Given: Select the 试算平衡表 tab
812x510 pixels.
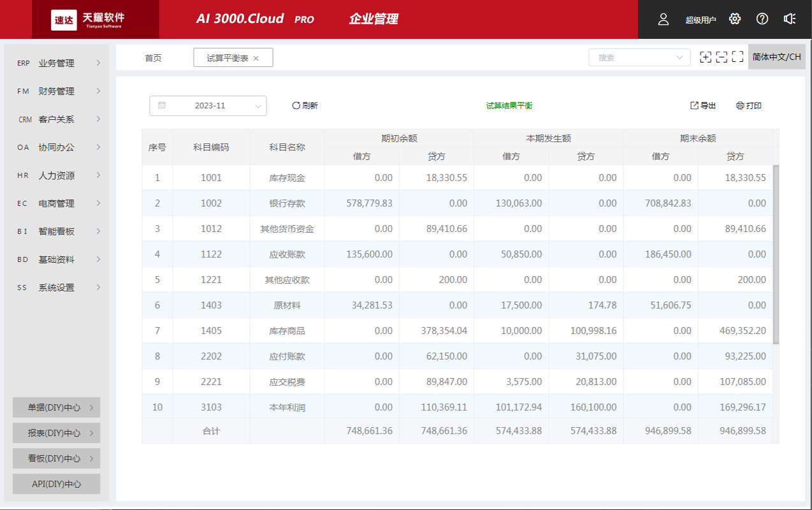Looking at the screenshot, I should point(228,57).
